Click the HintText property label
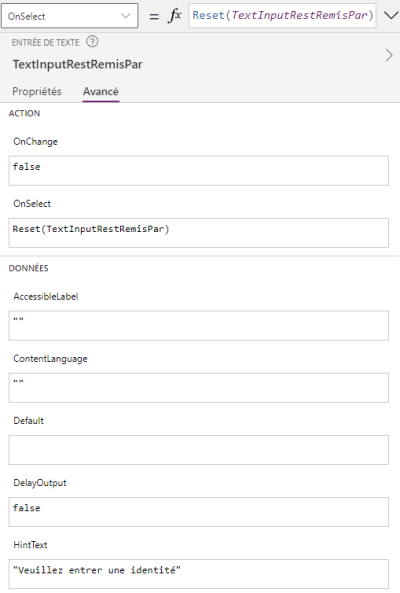Image resolution: width=400 pixels, height=593 pixels. 30,545
